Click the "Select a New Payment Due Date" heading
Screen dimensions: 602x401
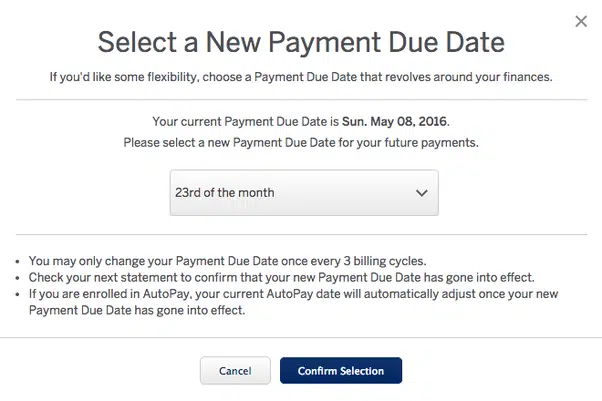pyautogui.click(x=301, y=42)
